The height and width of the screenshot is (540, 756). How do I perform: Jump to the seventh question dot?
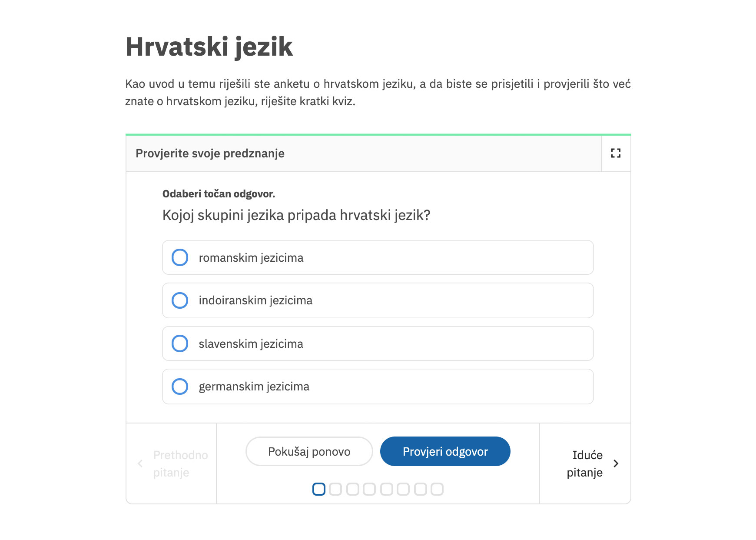click(x=421, y=489)
